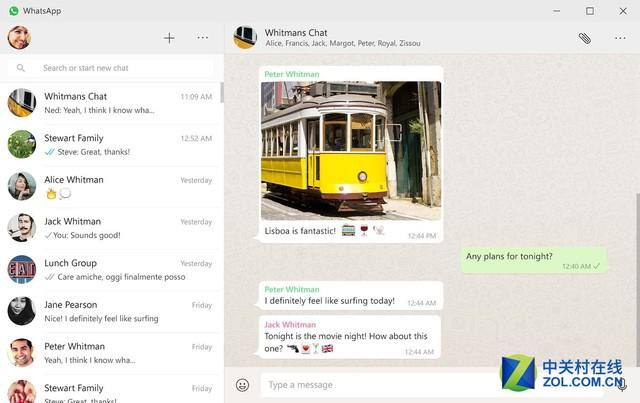The height and width of the screenshot is (403, 640).
Task: Open the Jack Whitman conversation
Action: click(x=110, y=228)
